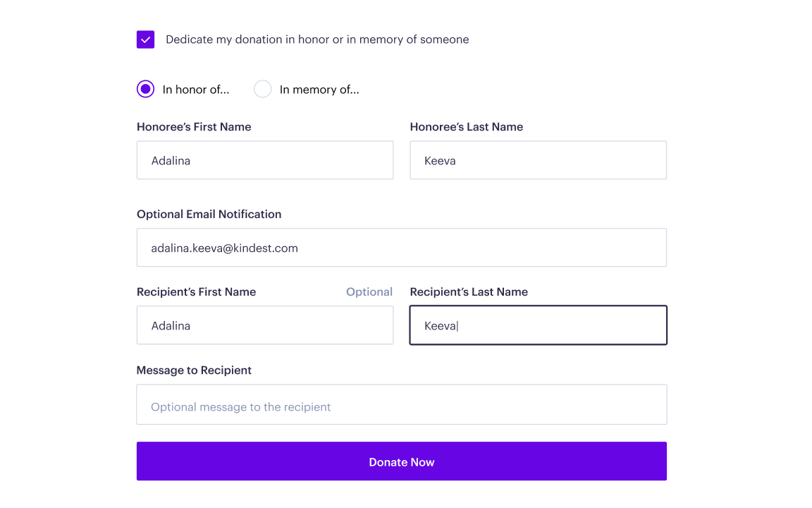812x508 pixels.
Task: Click the 'Honoree's Last Name' label
Action: (466, 127)
